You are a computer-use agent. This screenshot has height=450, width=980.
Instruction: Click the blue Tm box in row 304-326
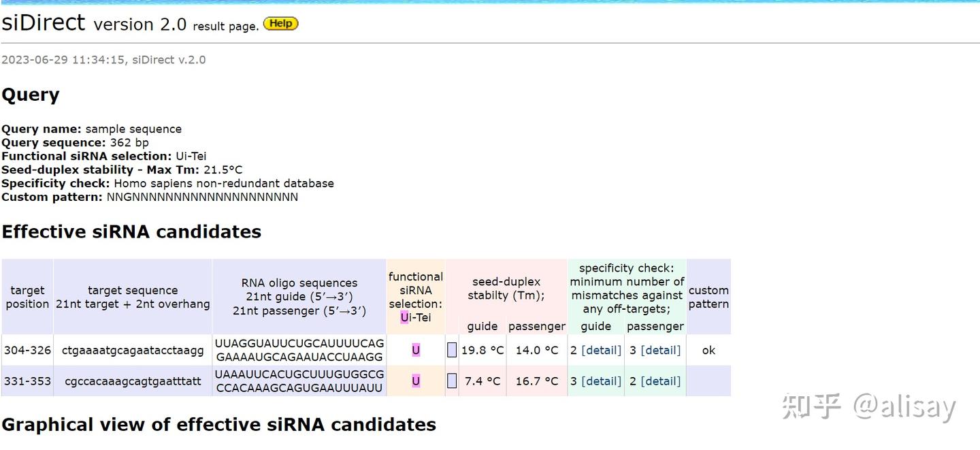point(452,350)
